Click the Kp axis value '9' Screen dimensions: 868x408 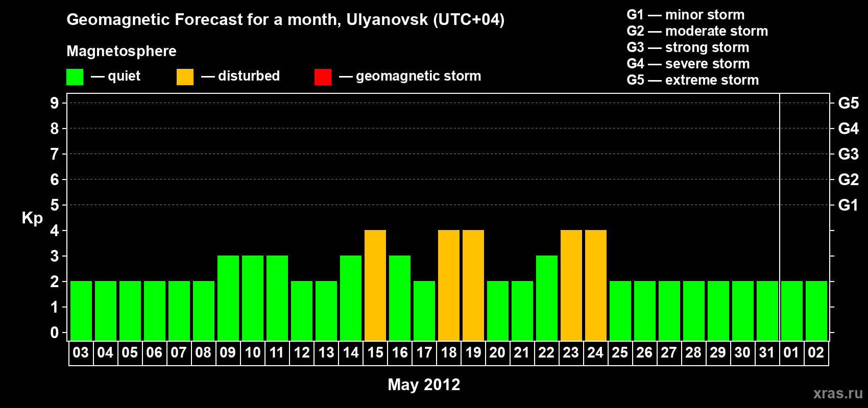click(x=55, y=103)
